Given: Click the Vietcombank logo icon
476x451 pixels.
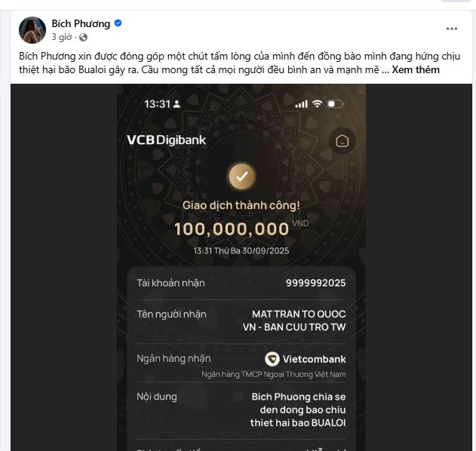Looking at the screenshot, I should click(272, 359).
